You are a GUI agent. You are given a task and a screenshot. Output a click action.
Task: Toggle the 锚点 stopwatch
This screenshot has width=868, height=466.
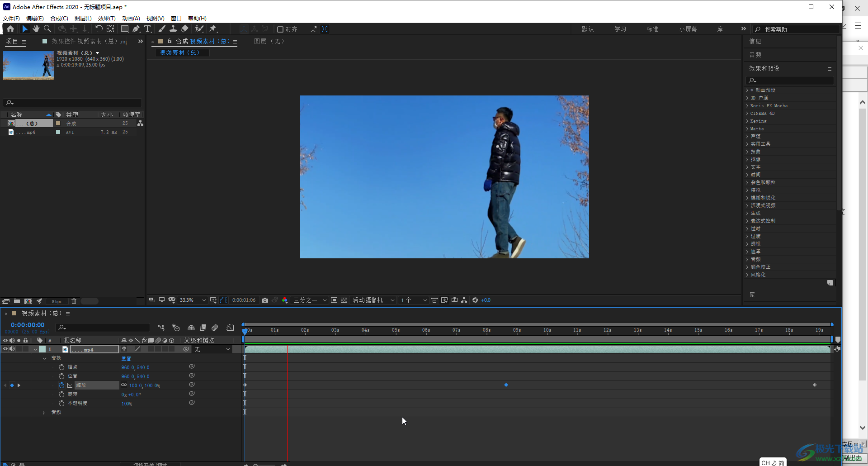click(x=61, y=367)
